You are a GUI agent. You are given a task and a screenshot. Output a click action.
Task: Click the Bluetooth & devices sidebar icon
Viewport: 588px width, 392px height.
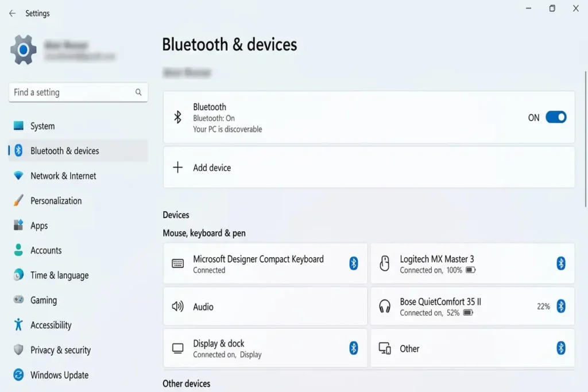click(18, 150)
